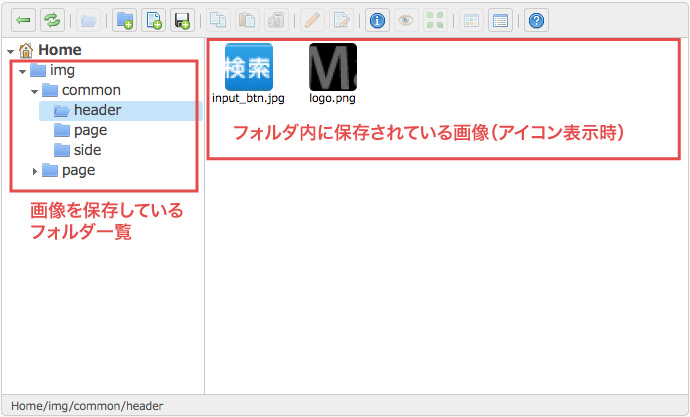The height and width of the screenshot is (417, 690).
Task: Open the page folder inside common
Action: pyautogui.click(x=90, y=130)
